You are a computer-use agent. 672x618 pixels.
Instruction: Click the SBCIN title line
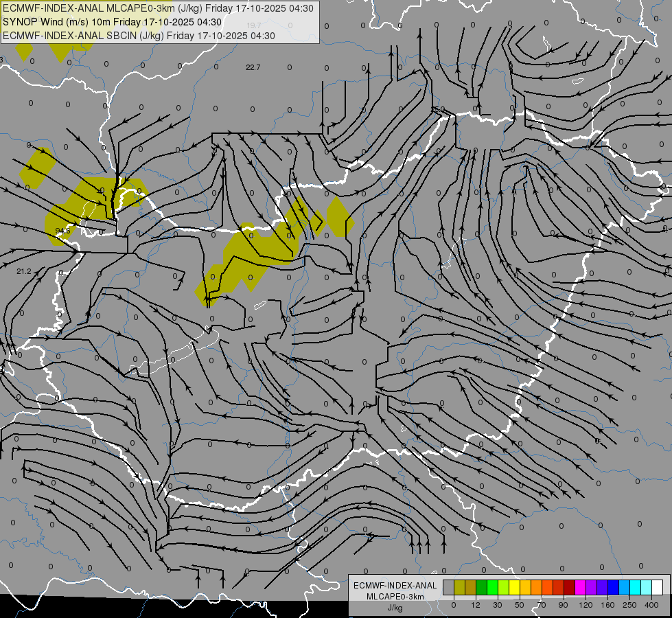click(x=139, y=36)
